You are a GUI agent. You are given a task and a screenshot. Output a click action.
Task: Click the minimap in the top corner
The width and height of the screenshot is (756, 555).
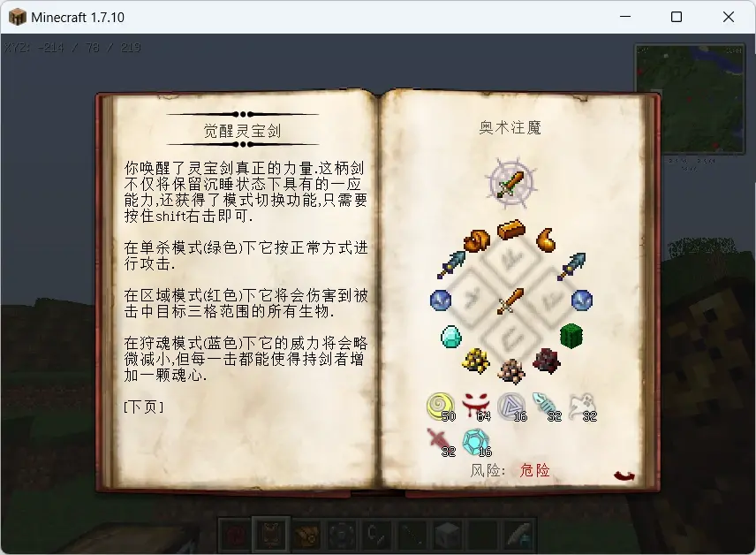[x=691, y=99]
